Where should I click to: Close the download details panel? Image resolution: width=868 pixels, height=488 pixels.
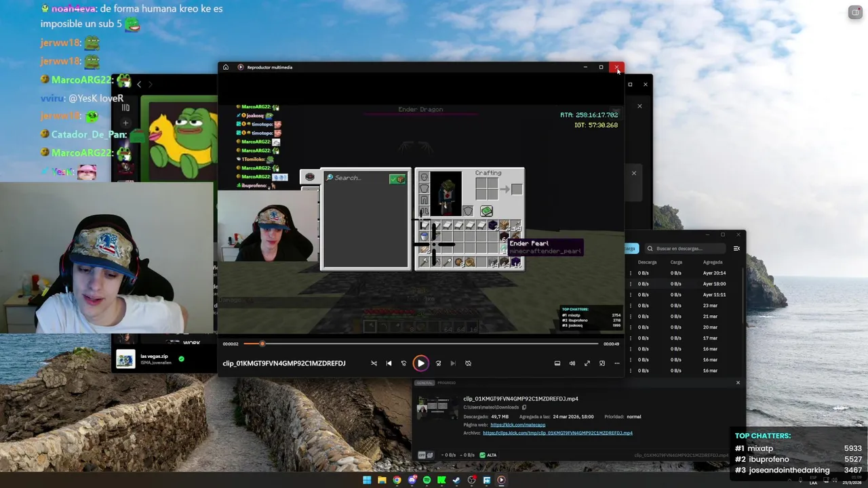click(x=738, y=383)
